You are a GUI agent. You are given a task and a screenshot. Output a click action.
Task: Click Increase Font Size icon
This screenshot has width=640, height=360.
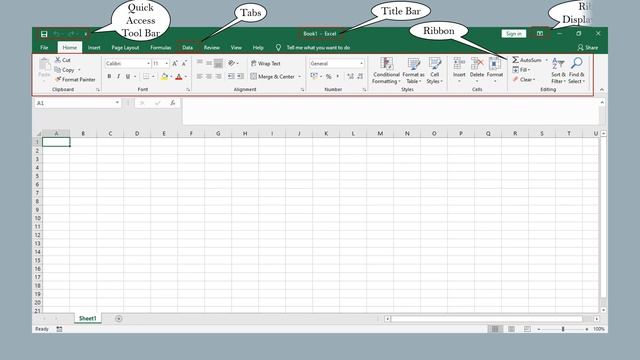click(x=175, y=63)
